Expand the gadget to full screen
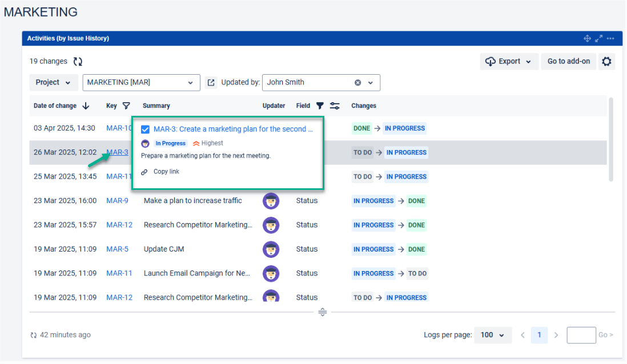627x364 pixels. coord(598,39)
